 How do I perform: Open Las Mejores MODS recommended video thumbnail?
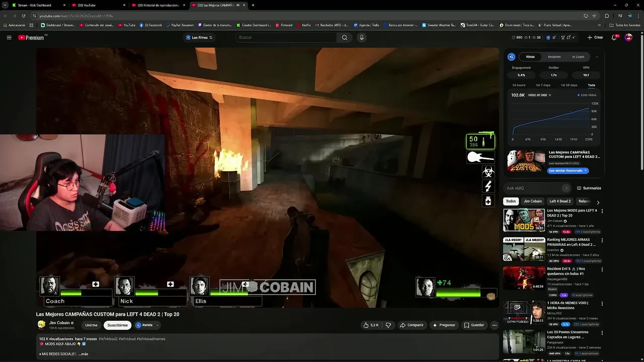[524, 220]
